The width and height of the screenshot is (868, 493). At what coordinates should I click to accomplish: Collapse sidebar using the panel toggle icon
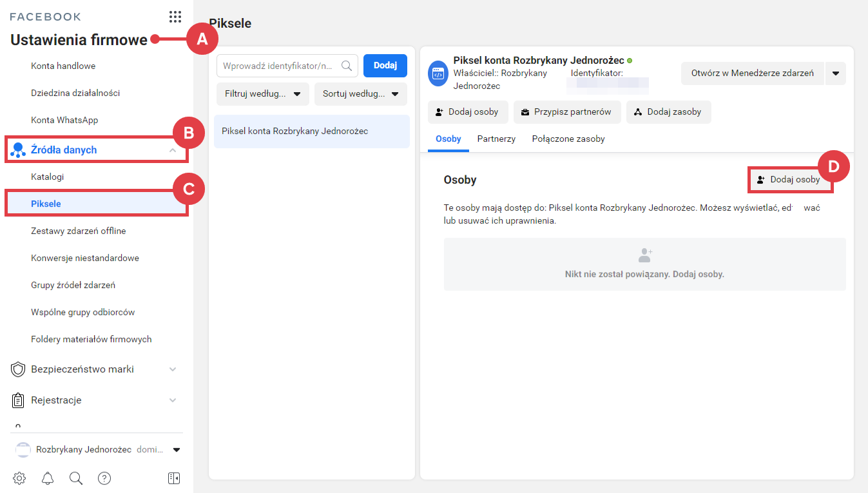(173, 478)
